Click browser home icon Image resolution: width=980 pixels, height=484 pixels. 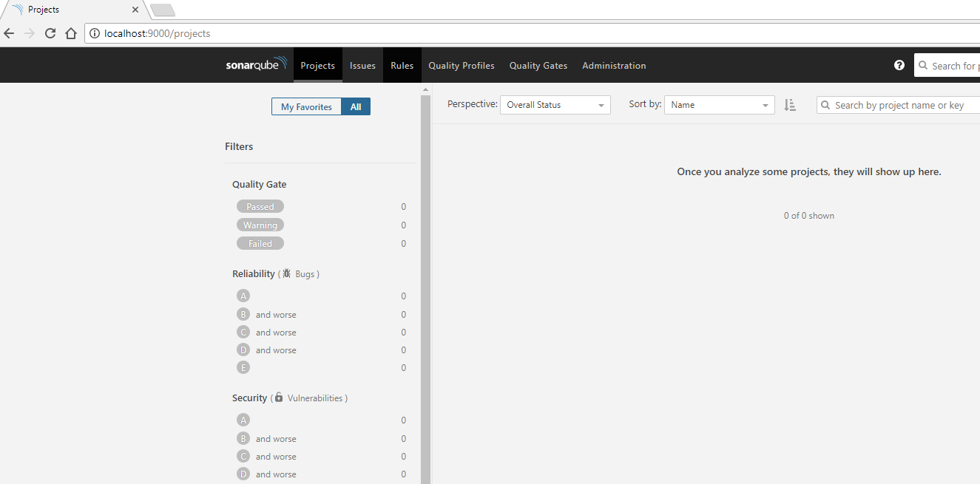coord(71,33)
